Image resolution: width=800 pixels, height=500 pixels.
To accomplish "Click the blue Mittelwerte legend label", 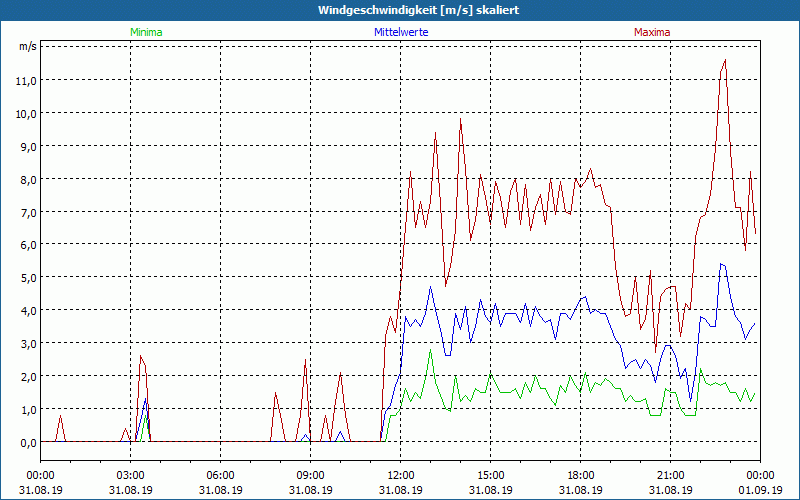I will [x=401, y=32].
